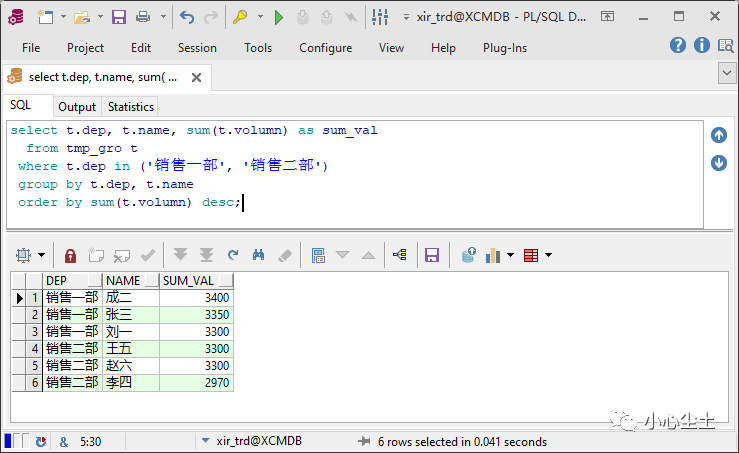Save the file with the top toolbar Save icon
This screenshot has height=453, width=739.
(119, 17)
